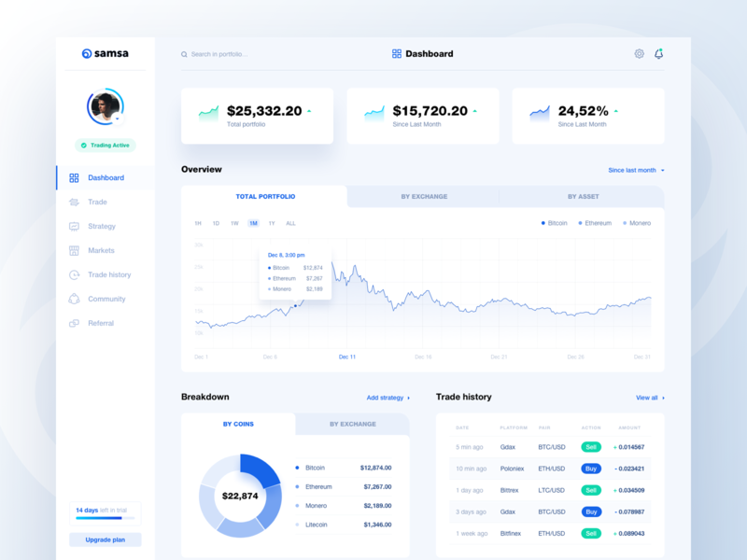
Task: Click Sell button in 5 min ago row
Action: pos(591,447)
